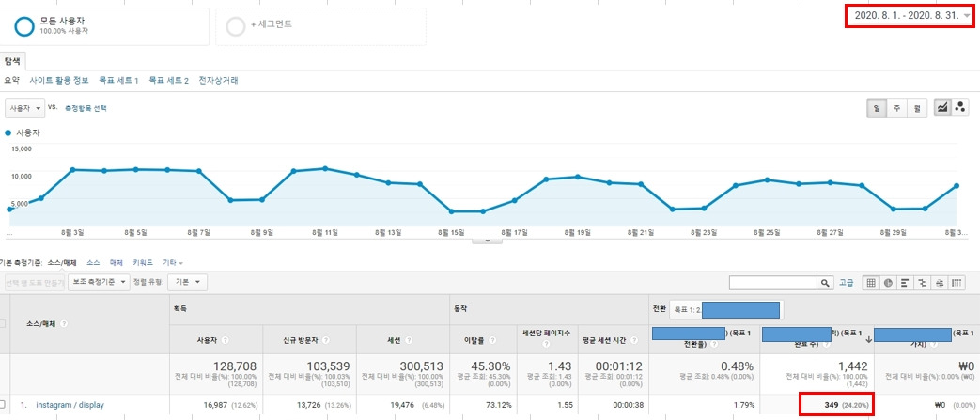
Task: Click the 고급 advanced filter link
Action: [846, 283]
